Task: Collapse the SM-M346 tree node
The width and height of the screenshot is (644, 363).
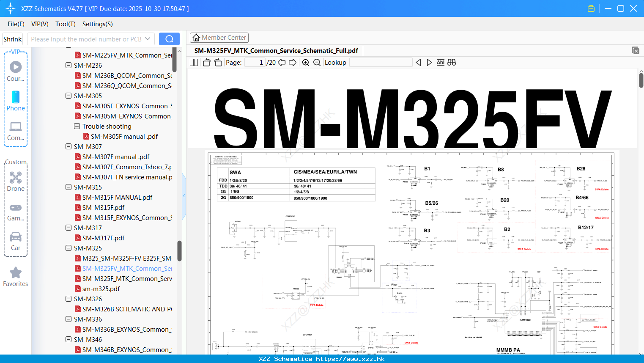Action: click(x=69, y=339)
